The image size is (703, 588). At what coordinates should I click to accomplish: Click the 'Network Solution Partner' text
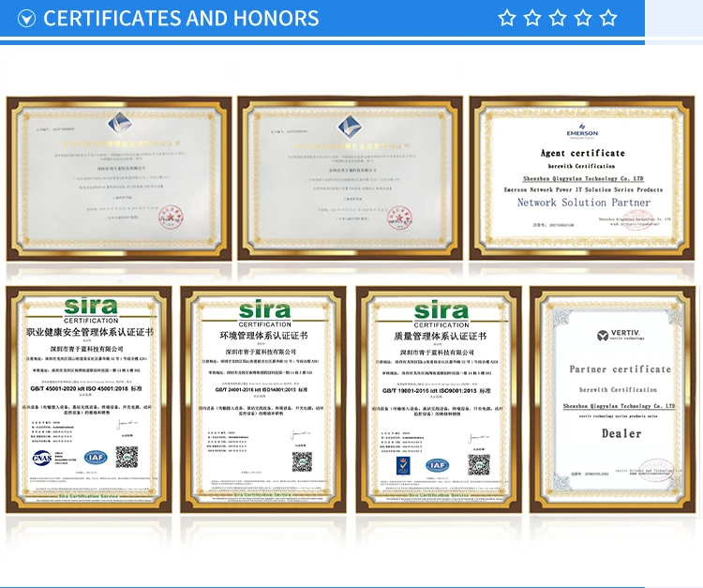(x=583, y=203)
